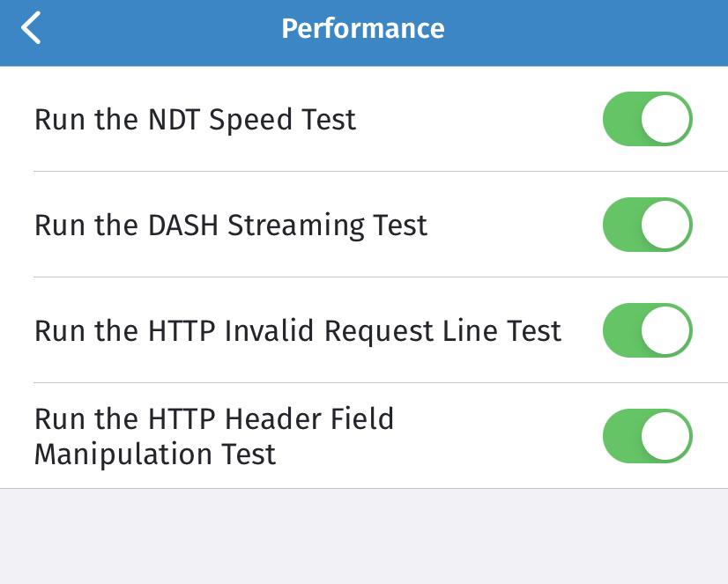Turn off the DASH Streaming Test
This screenshot has width=728, height=584.
[647, 225]
